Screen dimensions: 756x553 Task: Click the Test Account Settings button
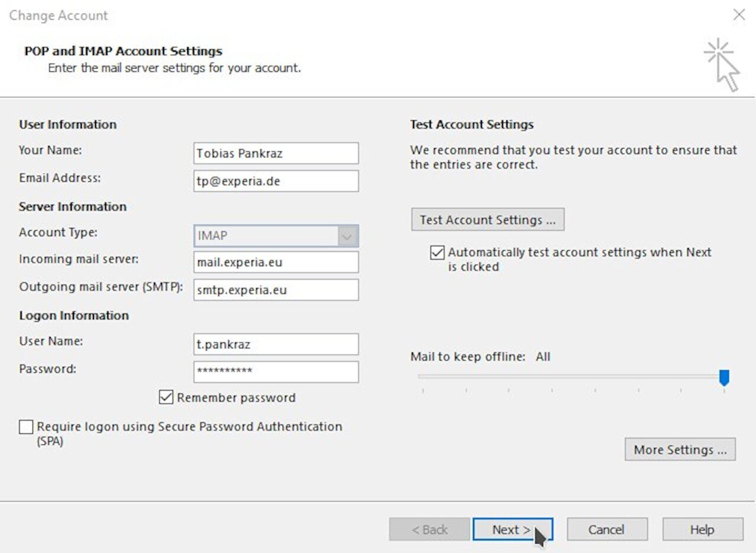click(488, 219)
